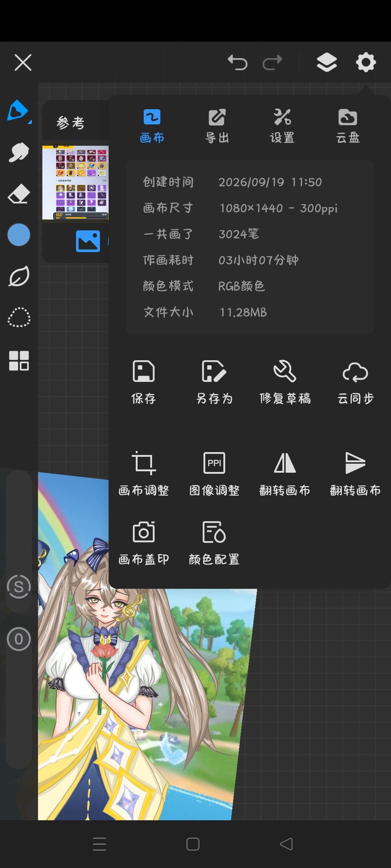Close the drawing with the X icon

coord(23,63)
